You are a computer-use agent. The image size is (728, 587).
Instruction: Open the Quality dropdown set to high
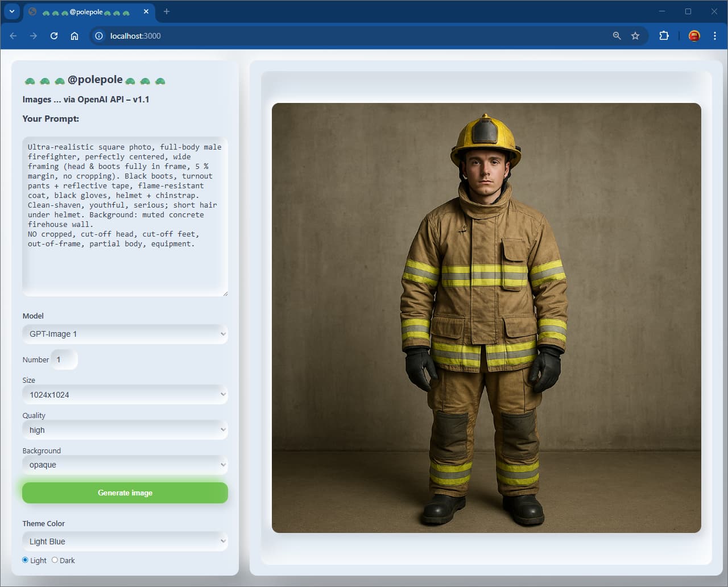pos(125,430)
